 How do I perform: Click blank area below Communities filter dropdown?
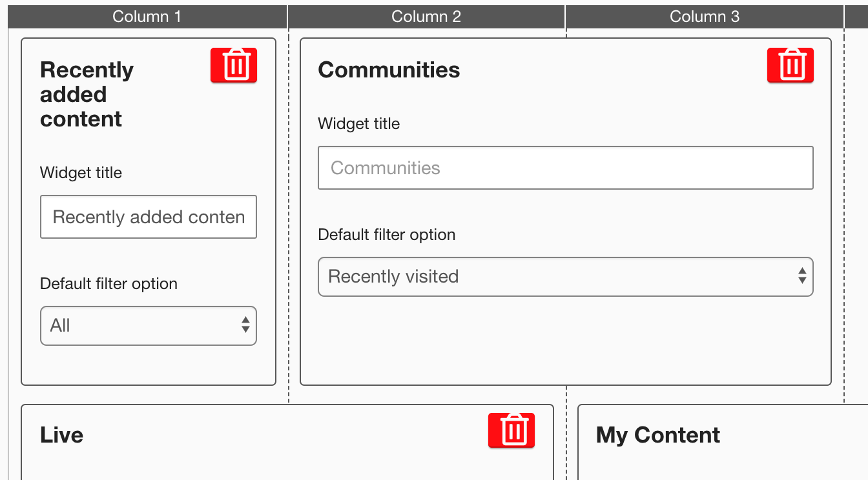(565, 342)
